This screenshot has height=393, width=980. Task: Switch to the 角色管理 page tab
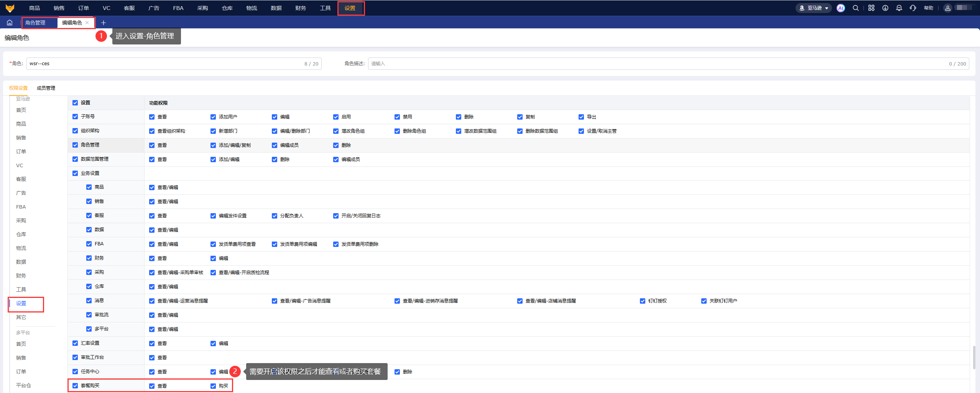click(x=36, y=23)
